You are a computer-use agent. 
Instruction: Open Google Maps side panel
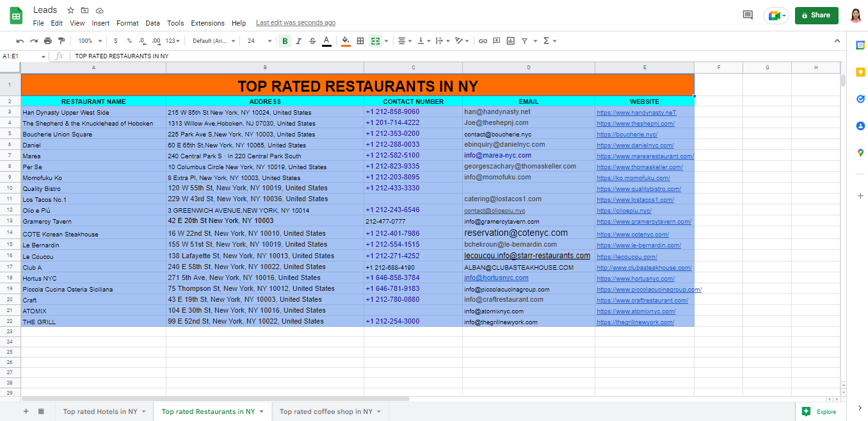(860, 153)
